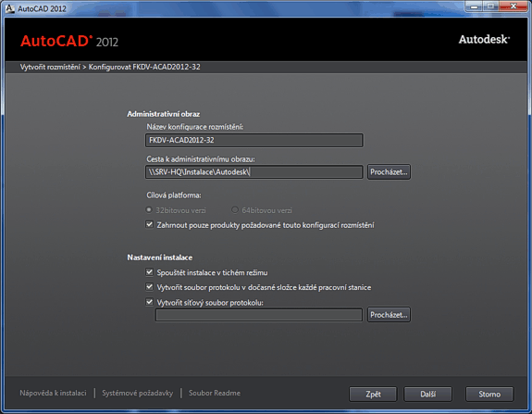Edit the deployment configuration name field
The image size is (532, 414).
(254, 140)
